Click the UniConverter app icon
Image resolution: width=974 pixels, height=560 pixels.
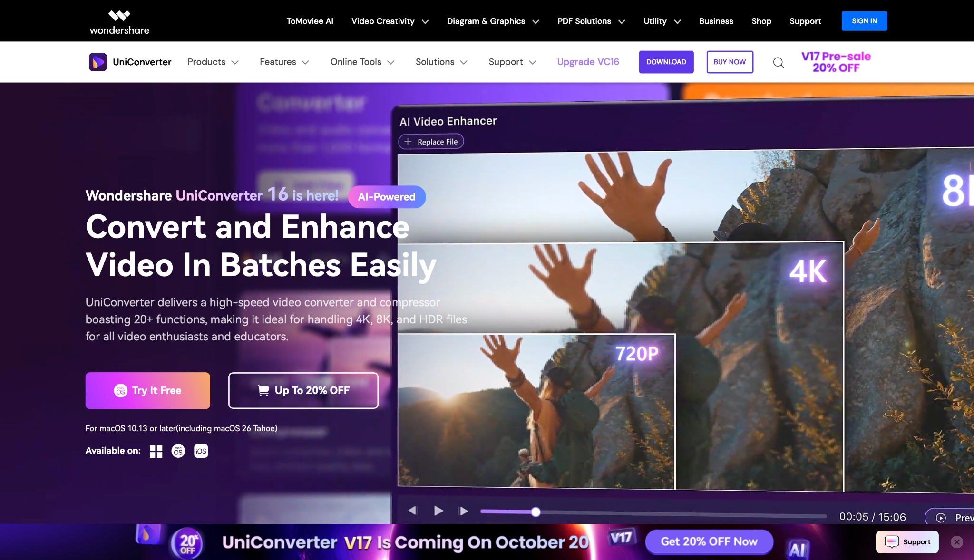[98, 62]
